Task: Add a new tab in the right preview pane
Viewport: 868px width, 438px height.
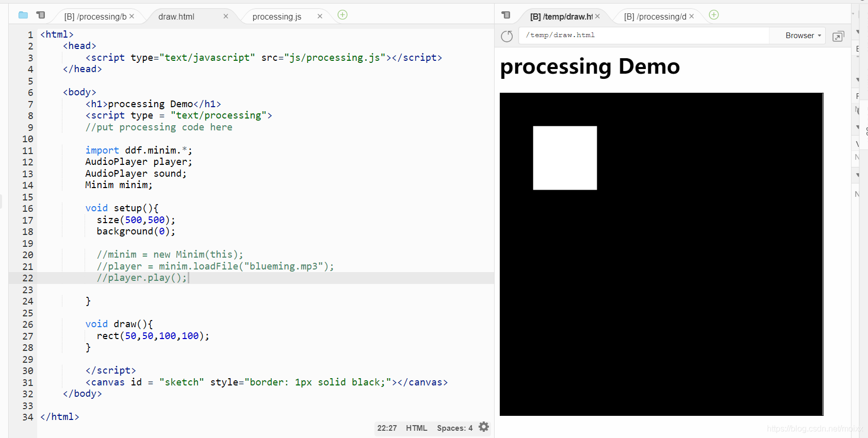Action: point(714,15)
